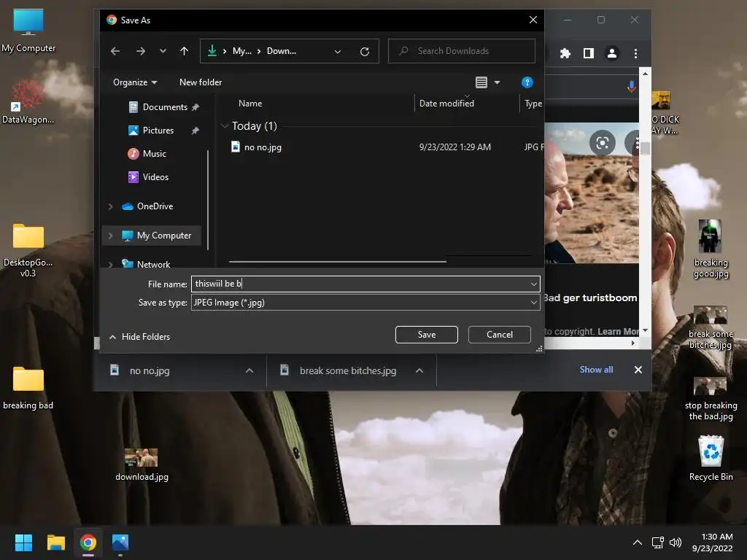Select the no no.jpg file
The width and height of the screenshot is (747, 560).
[x=263, y=147]
